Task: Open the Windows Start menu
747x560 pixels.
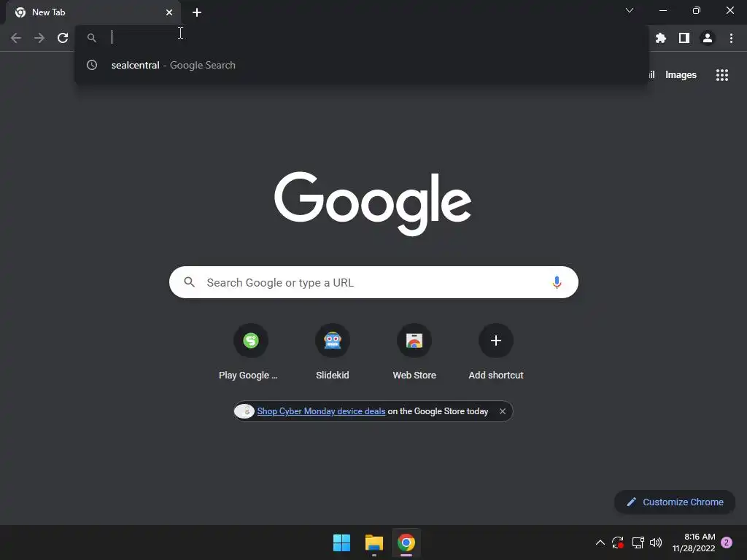Action: [341, 542]
